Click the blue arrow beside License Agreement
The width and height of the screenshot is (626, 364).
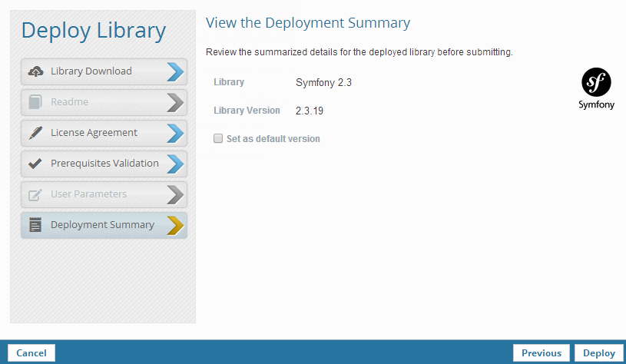(175, 133)
